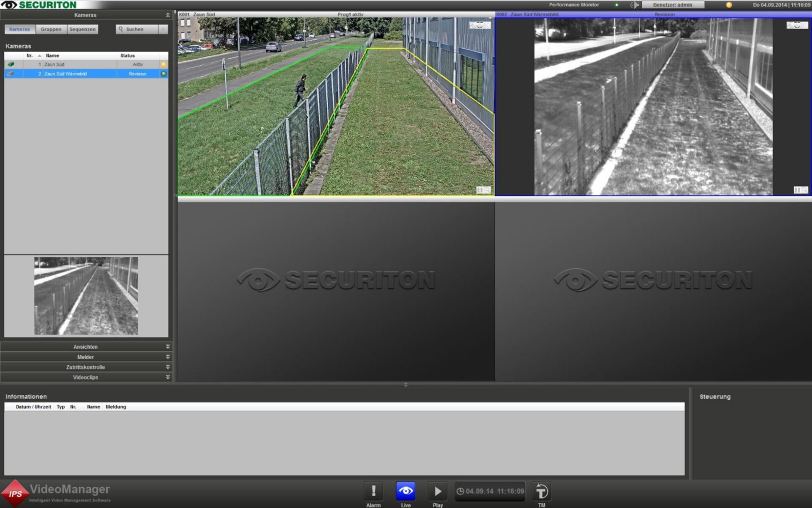This screenshot has height=508, width=812.
Task: Click the Benutzer: admin button
Action: tap(673, 5)
